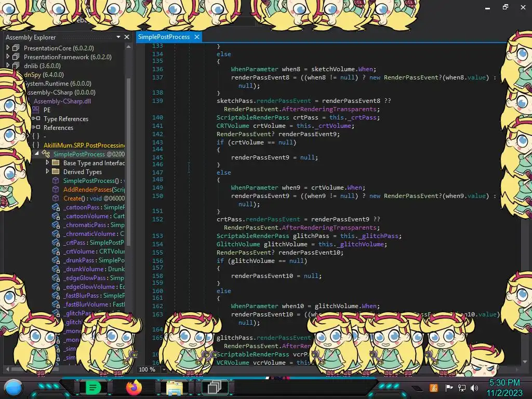
Task: Open the taskbar clock showing 5:30 PM
Action: tap(504, 388)
